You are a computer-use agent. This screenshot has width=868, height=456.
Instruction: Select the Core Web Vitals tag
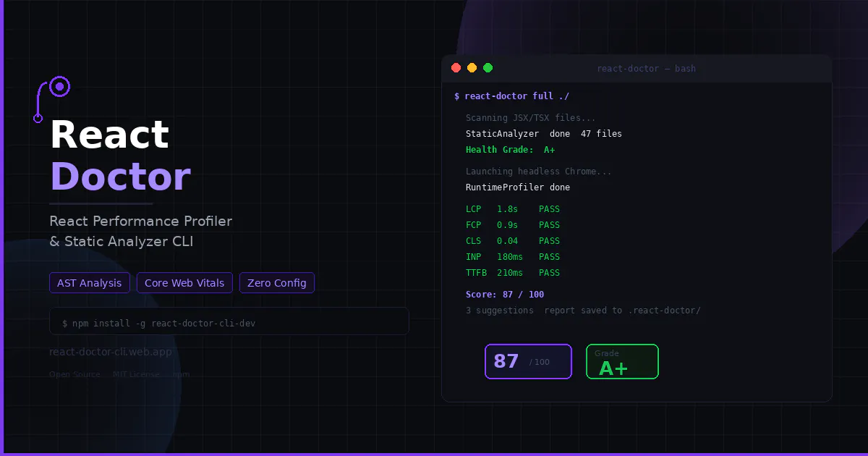(x=184, y=283)
